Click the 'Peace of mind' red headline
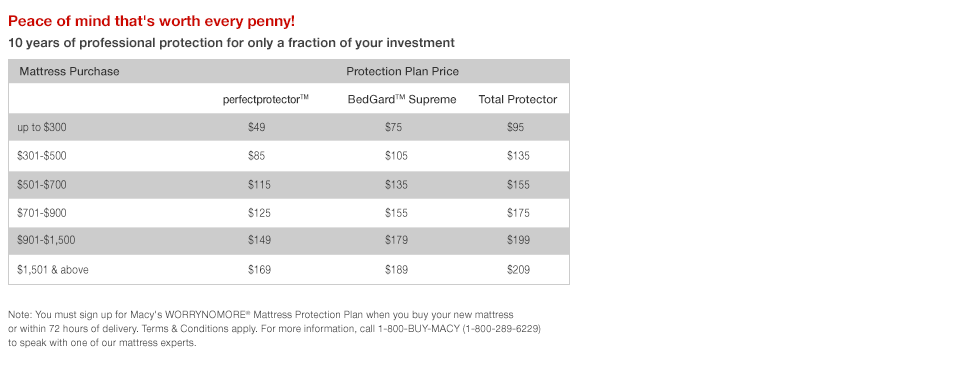 151,21
